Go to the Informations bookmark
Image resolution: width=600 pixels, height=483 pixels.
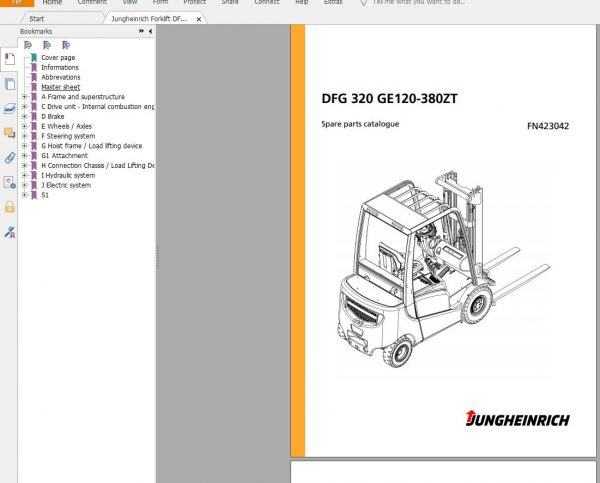pos(60,67)
